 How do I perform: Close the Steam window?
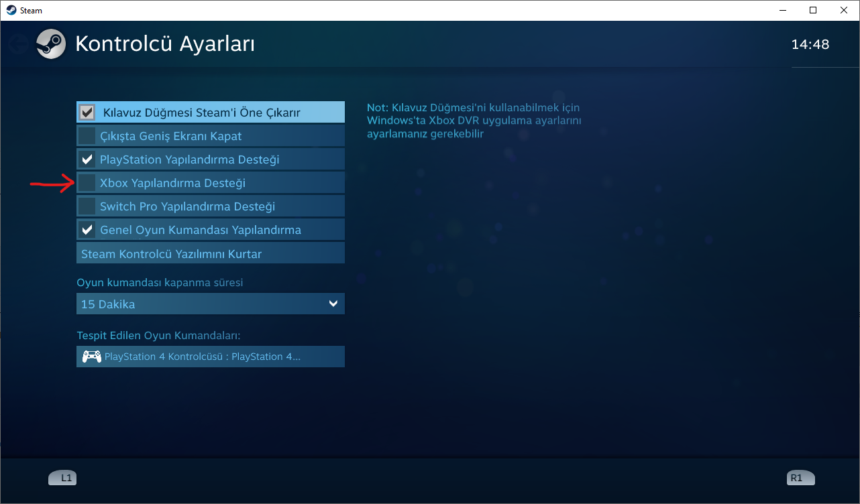pos(844,10)
